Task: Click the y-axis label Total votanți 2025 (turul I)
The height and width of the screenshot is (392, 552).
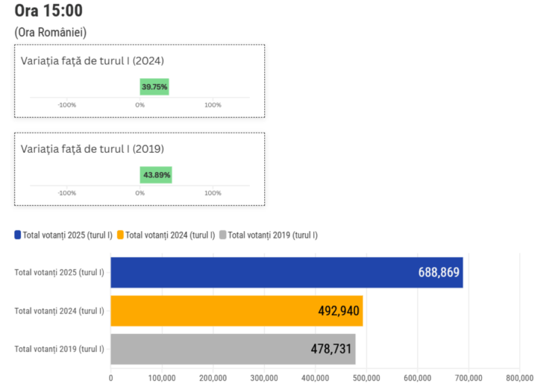Action: [x=60, y=273]
